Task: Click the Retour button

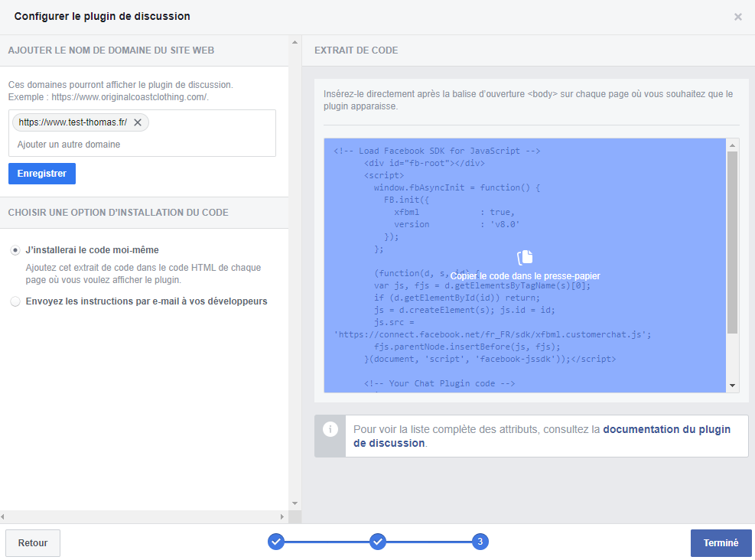Action: point(33,542)
